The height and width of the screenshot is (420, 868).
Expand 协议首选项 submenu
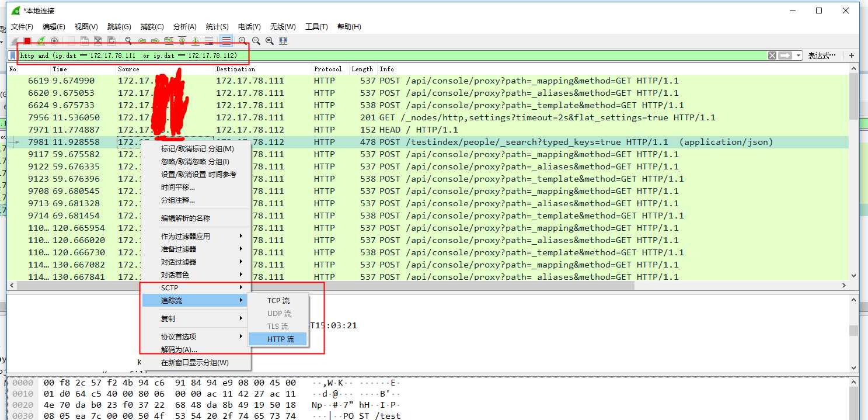click(x=197, y=337)
